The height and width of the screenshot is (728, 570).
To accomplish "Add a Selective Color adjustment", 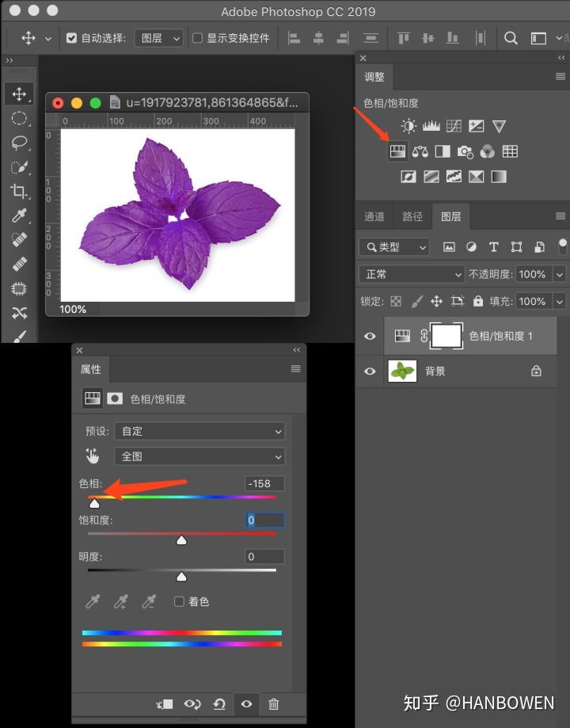I will (477, 177).
